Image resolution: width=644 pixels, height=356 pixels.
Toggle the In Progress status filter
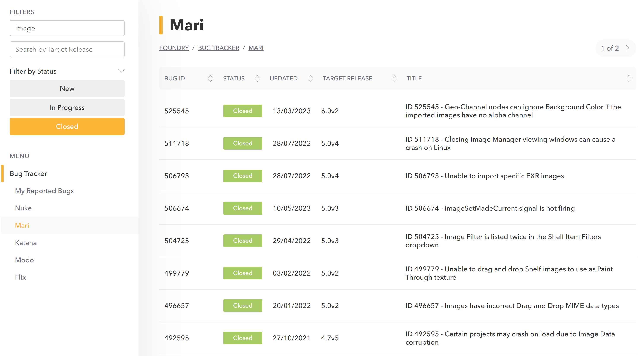click(67, 107)
